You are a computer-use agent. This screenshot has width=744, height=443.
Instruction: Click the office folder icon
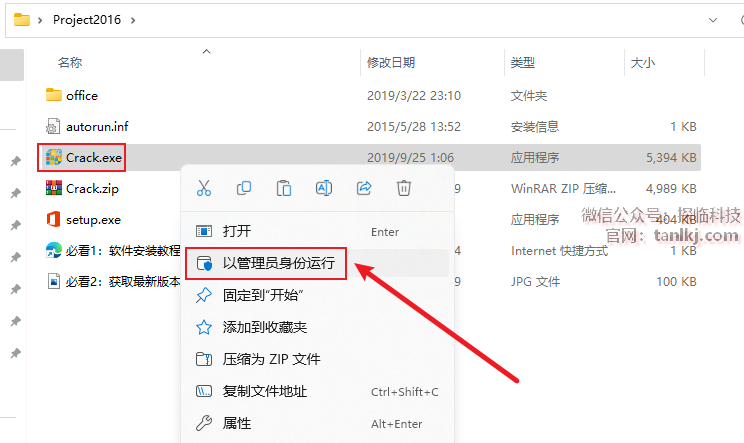[54, 95]
